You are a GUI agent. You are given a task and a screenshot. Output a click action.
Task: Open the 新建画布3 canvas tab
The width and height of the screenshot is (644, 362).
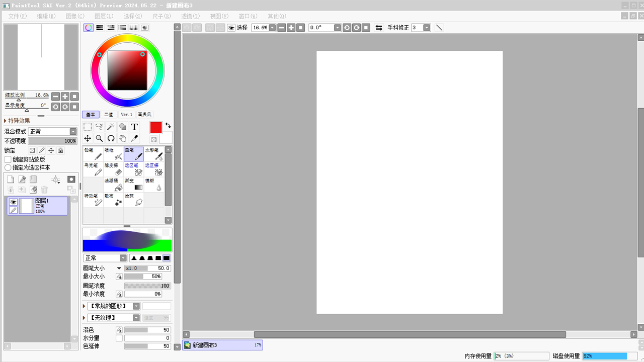222,345
